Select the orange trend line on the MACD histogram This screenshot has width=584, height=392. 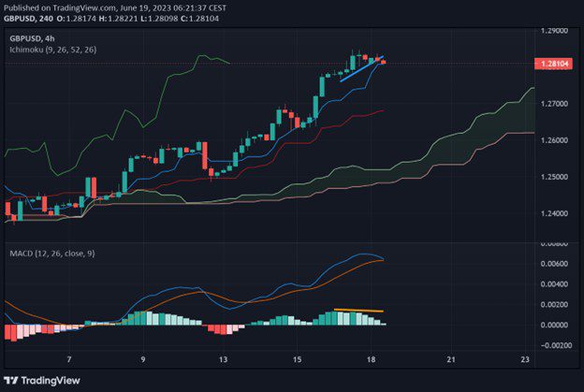tap(358, 310)
